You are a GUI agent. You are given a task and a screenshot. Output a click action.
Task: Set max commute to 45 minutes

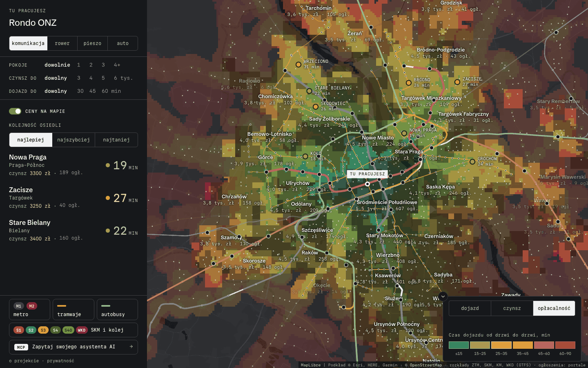pos(93,91)
